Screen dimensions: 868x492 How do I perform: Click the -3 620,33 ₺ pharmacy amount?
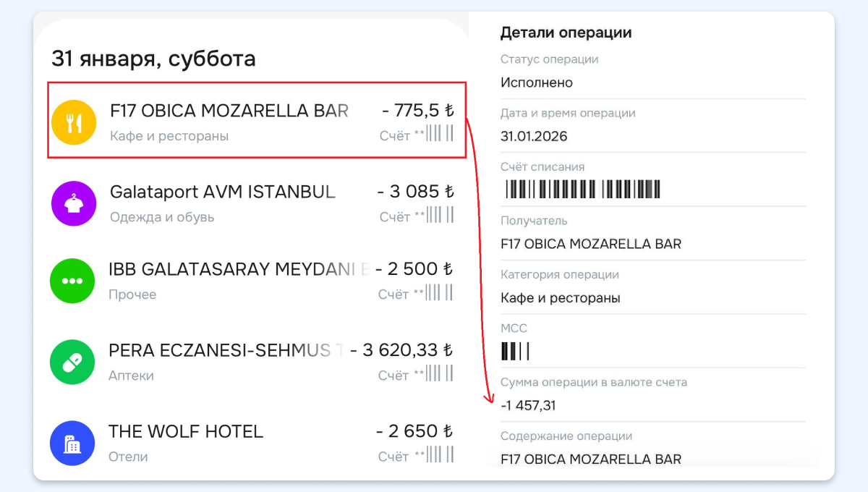(x=401, y=350)
